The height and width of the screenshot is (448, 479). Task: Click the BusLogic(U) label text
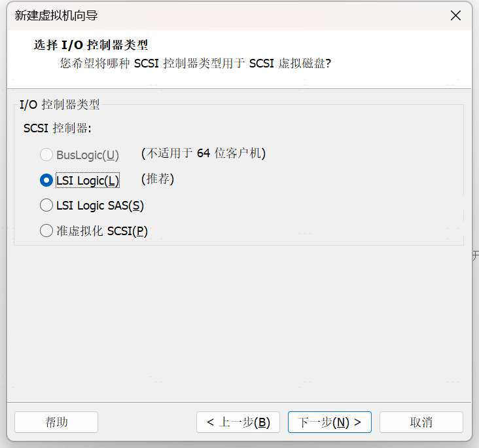click(88, 155)
